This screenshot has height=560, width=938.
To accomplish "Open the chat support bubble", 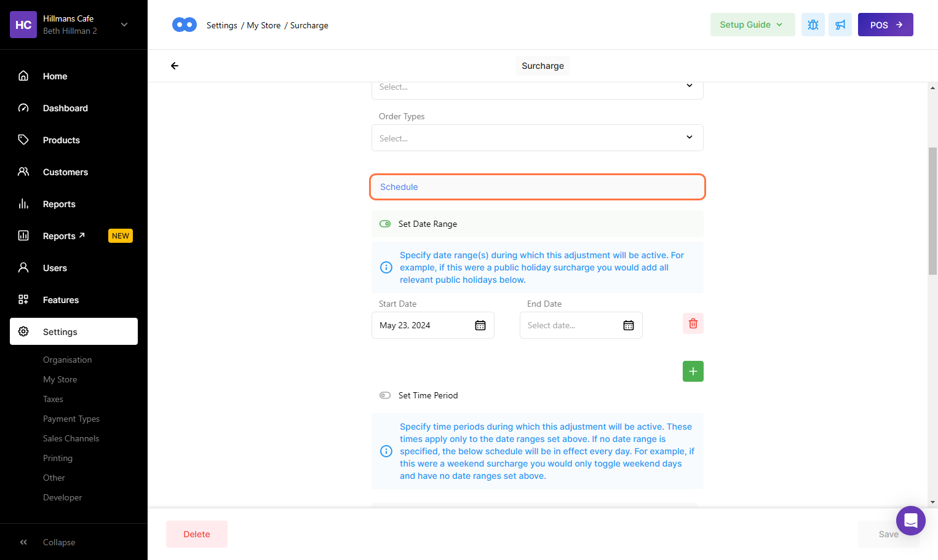I will click(x=910, y=521).
